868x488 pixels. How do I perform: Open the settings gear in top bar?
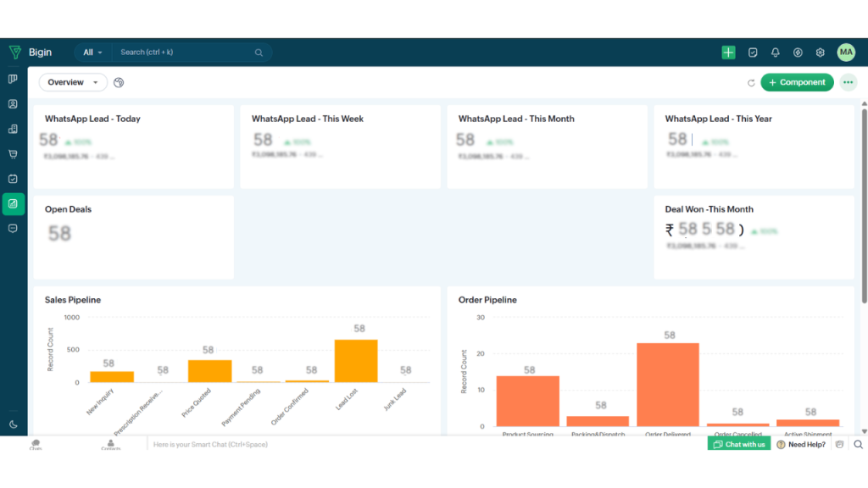(x=821, y=53)
